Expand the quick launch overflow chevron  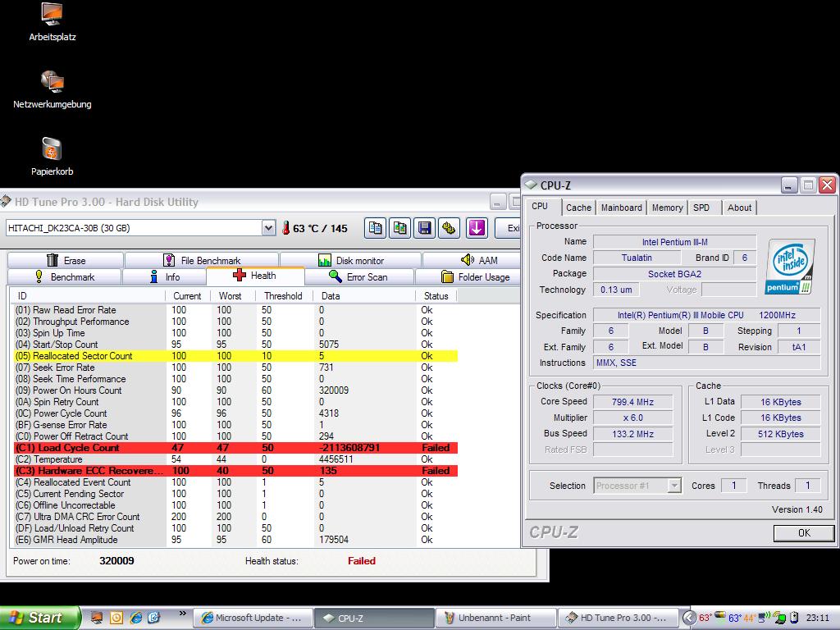pyautogui.click(x=182, y=614)
